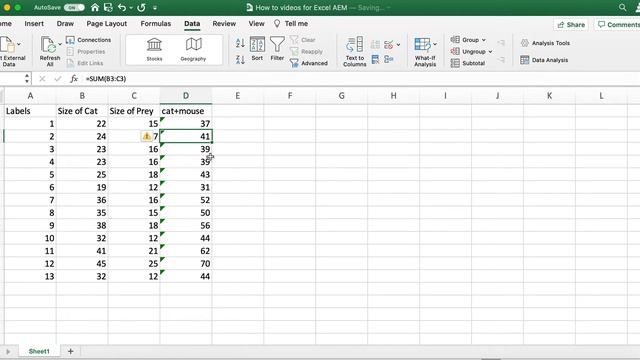Select the Stocks data type
Viewport: 640px width, 360px height.
154,50
